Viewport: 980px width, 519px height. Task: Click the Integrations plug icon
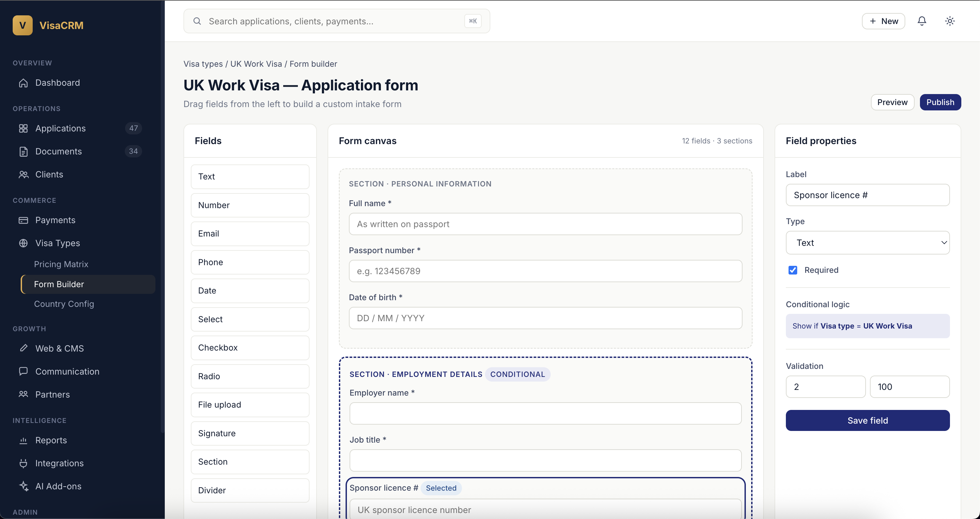click(x=23, y=463)
